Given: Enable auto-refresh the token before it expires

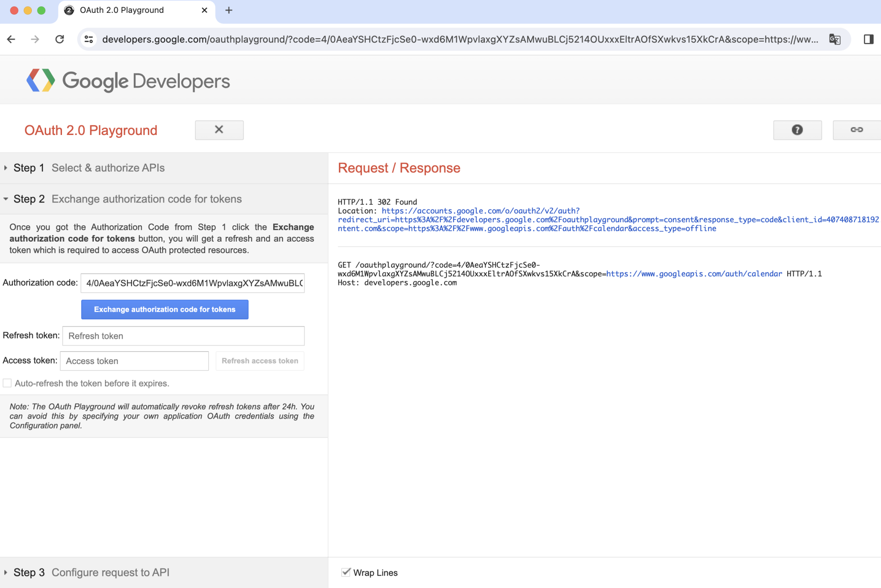Looking at the screenshot, I should pos(7,383).
